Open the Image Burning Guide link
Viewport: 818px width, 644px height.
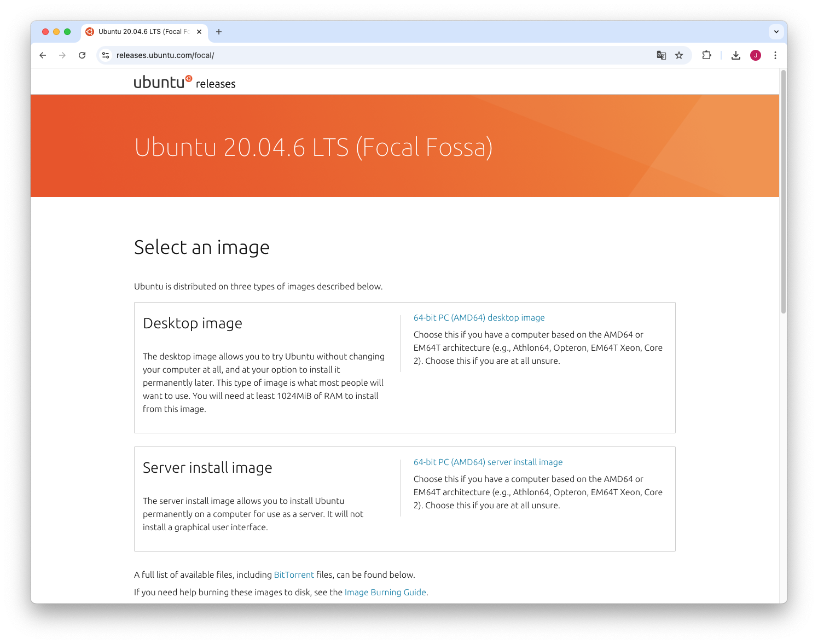click(385, 592)
